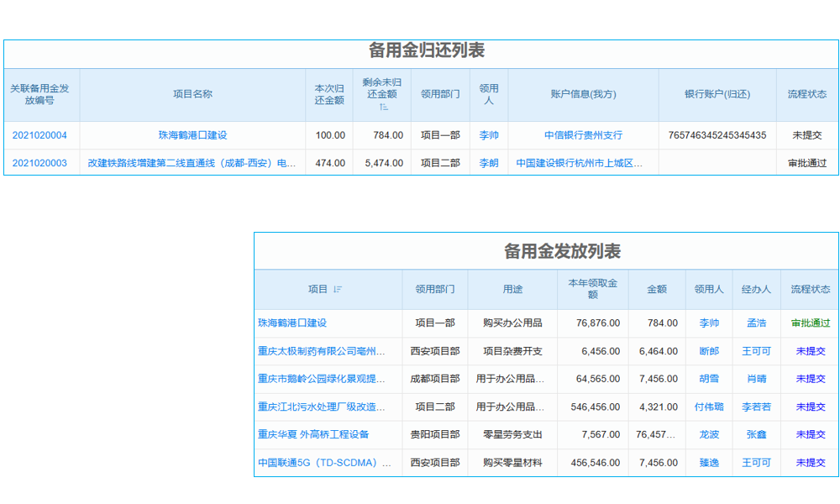
Task: Click the 未提交 status in row 2021020004
Action: [807, 134]
